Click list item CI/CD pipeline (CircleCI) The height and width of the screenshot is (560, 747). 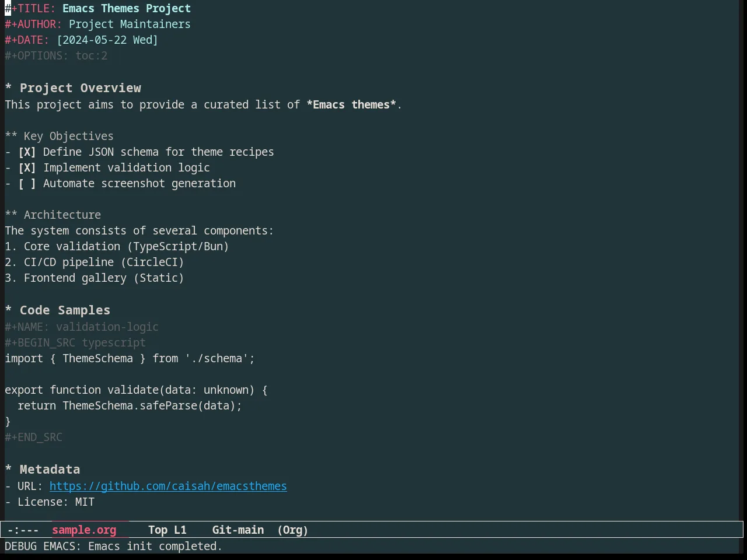tap(95, 262)
